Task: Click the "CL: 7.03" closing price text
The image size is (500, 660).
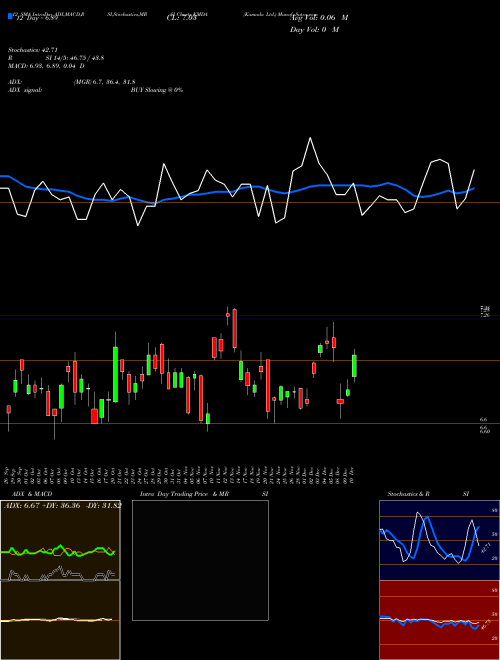Action: click(x=182, y=18)
